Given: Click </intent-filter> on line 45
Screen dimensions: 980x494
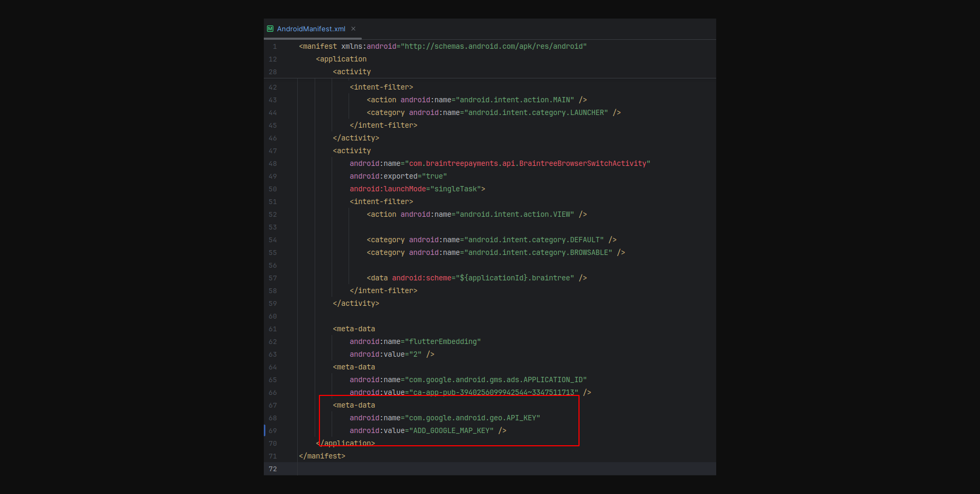Looking at the screenshot, I should 384,126.
